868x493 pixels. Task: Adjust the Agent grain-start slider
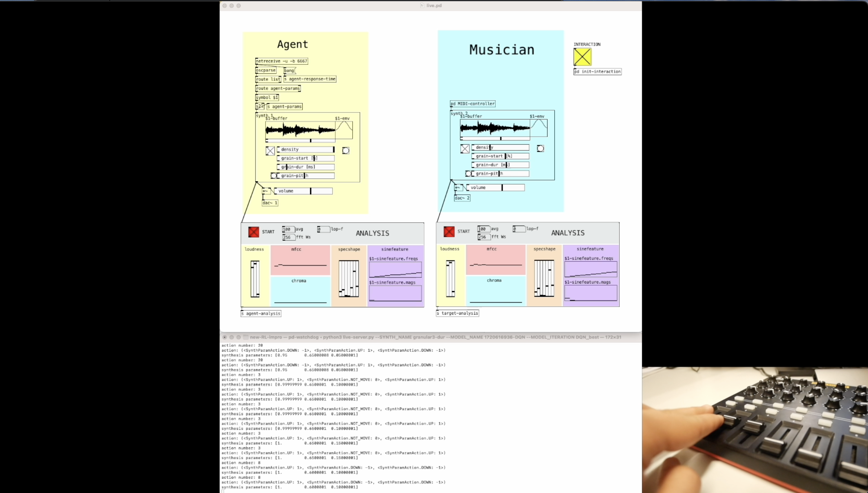pos(305,158)
